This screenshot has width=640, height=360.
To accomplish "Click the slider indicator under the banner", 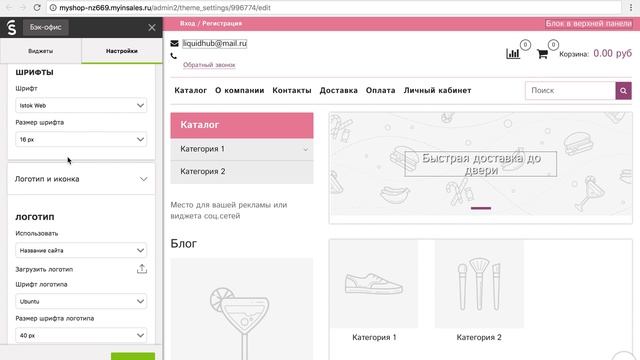I will [x=481, y=208].
